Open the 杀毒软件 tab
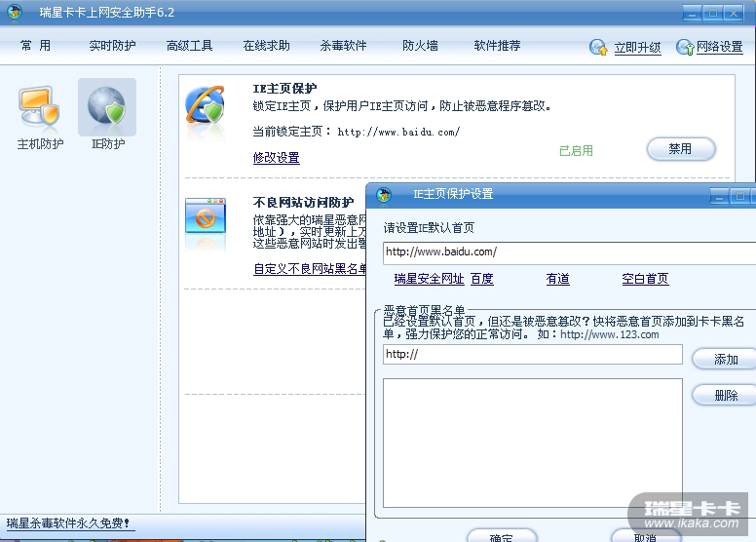756x542 pixels. pos(343,46)
